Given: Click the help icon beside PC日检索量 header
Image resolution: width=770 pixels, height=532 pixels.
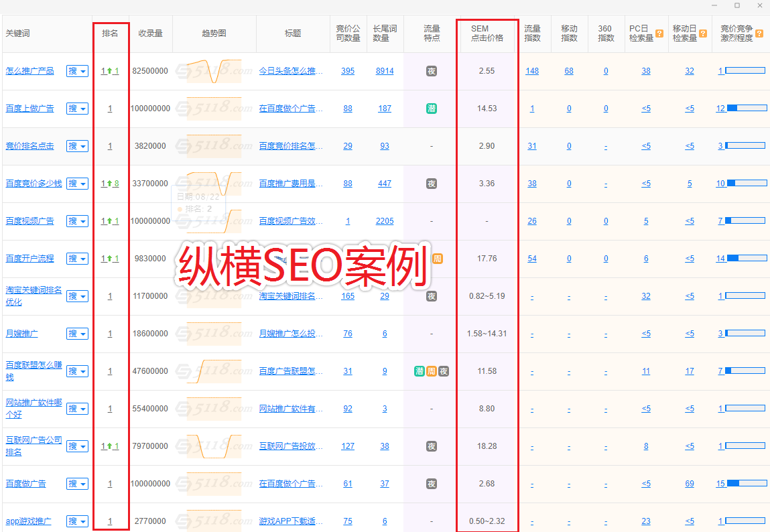Looking at the screenshot, I should (x=659, y=34).
